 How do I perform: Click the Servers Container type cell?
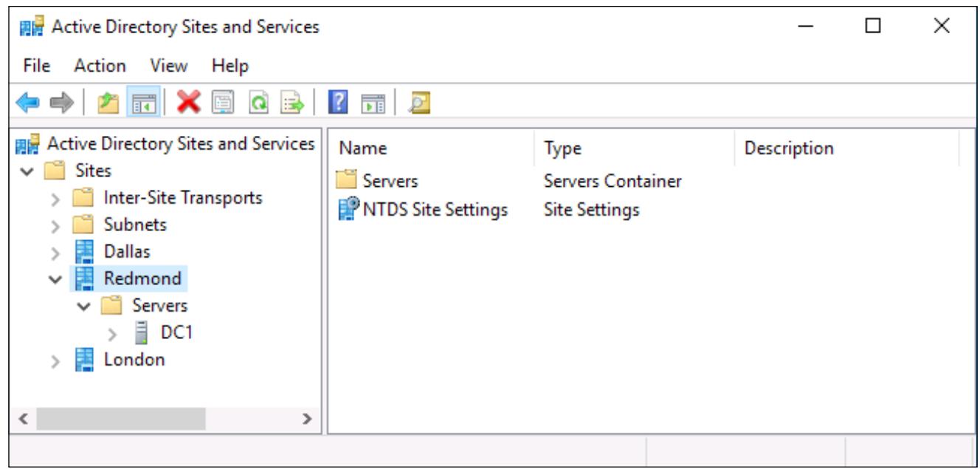pyautogui.click(x=612, y=181)
